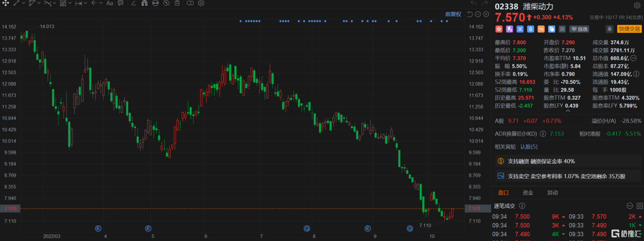Select the wave pattern drawing tool
The image size is (644, 241).
(47, 4)
